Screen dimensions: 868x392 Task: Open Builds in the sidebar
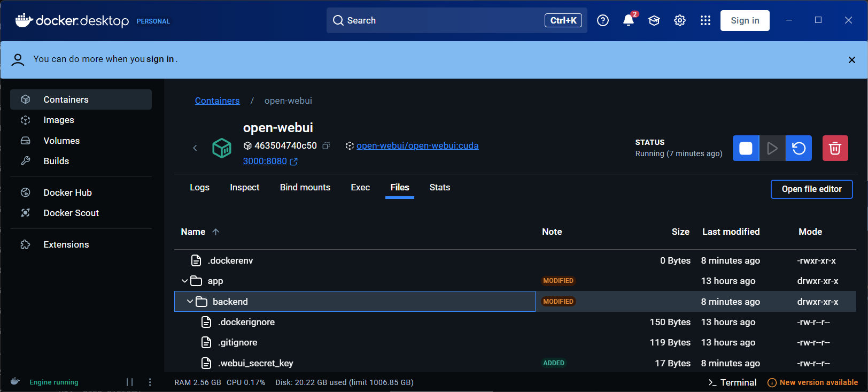click(81, 161)
